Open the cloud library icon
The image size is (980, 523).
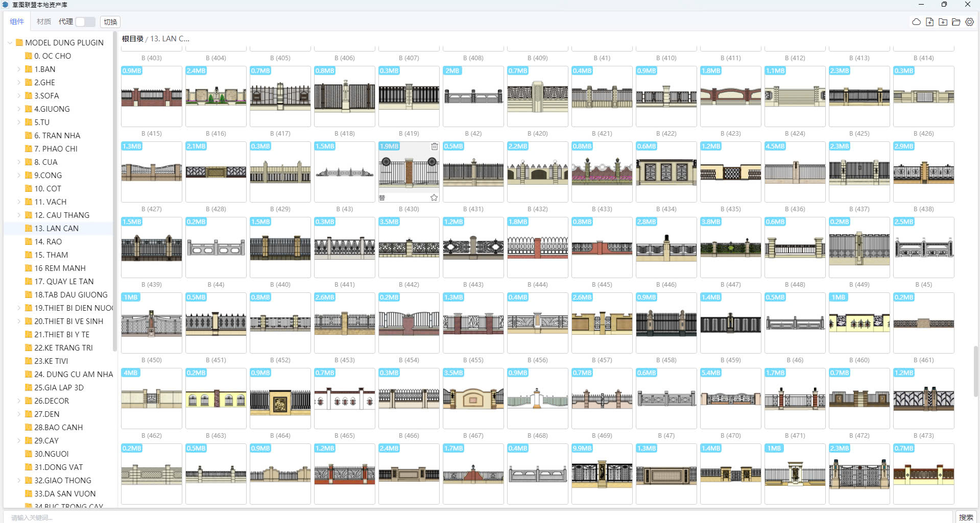coord(916,22)
